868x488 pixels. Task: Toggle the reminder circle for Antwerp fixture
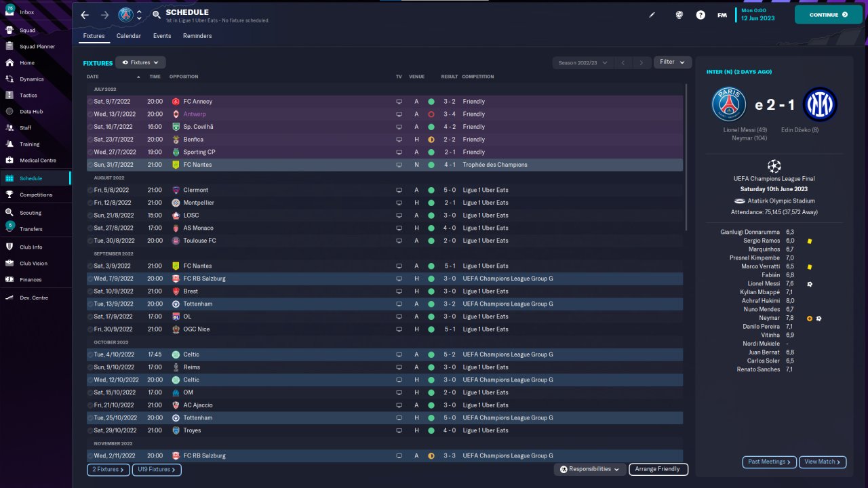click(x=90, y=115)
